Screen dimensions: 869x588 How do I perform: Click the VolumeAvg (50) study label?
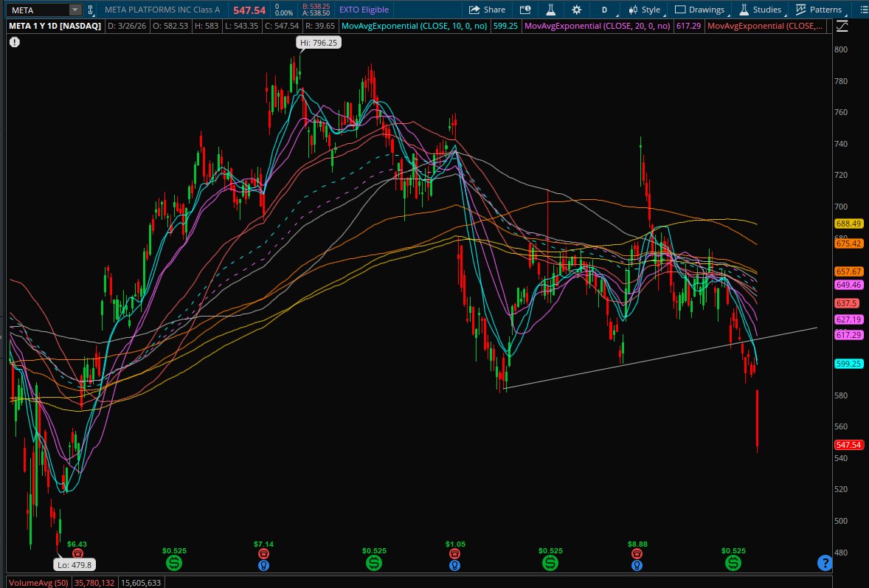pyautogui.click(x=39, y=582)
